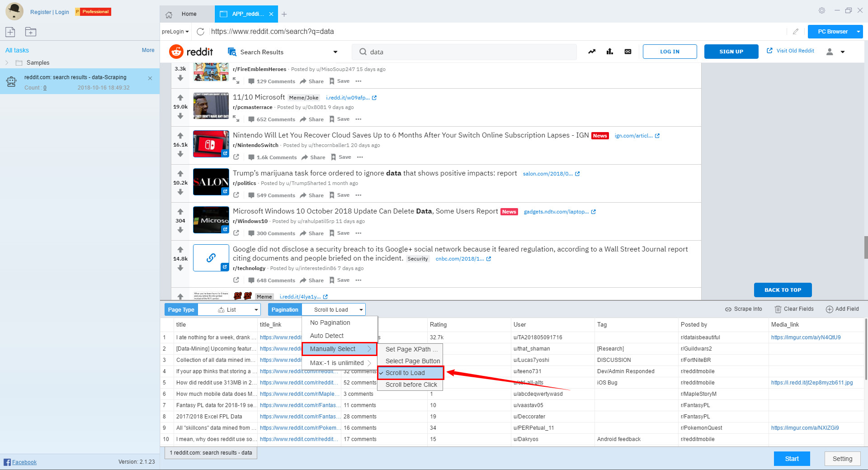Upvote the Trump's marijuana task force post
The height and width of the screenshot is (470, 868).
coord(180,174)
